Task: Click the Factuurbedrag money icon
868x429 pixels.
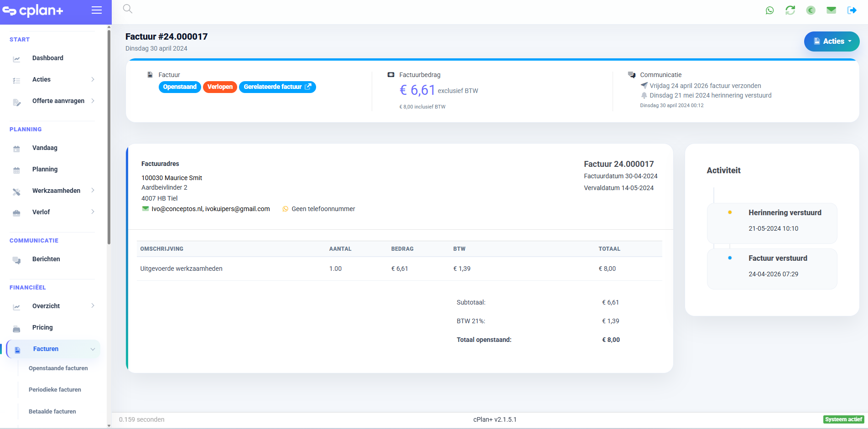Action: (x=391, y=75)
